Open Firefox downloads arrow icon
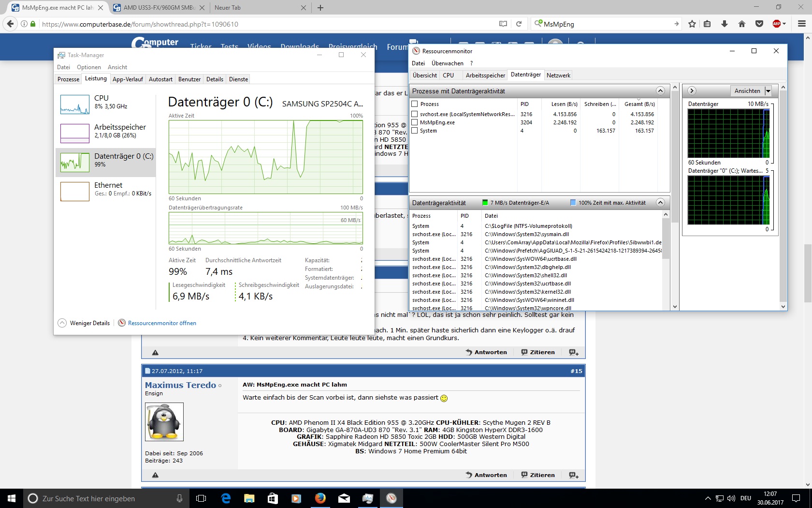 click(724, 24)
